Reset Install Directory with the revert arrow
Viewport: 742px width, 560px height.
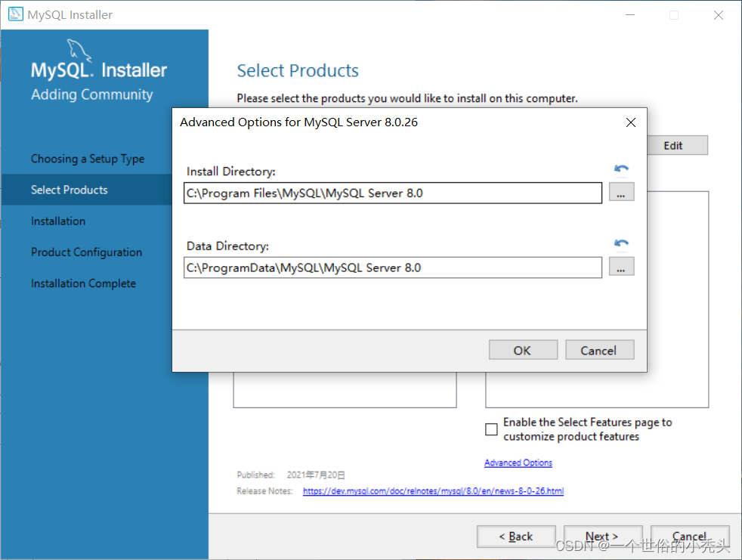click(x=621, y=169)
